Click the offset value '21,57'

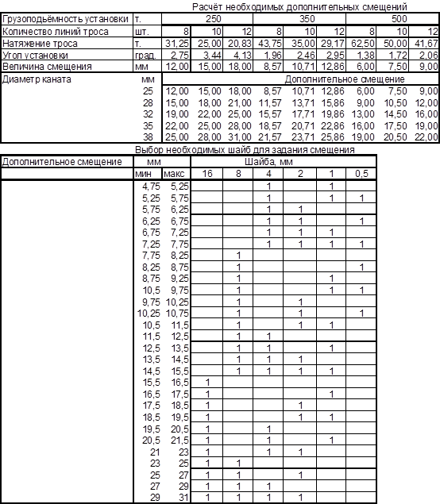click(x=270, y=137)
